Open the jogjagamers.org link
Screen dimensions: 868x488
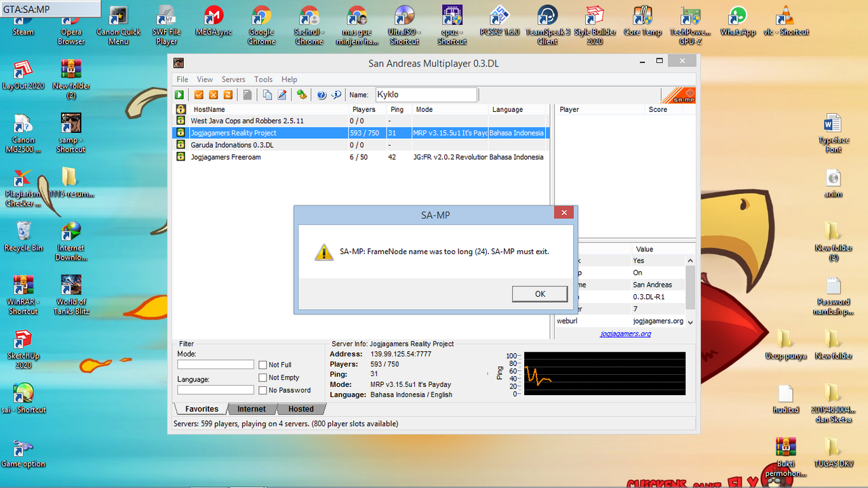tap(625, 333)
